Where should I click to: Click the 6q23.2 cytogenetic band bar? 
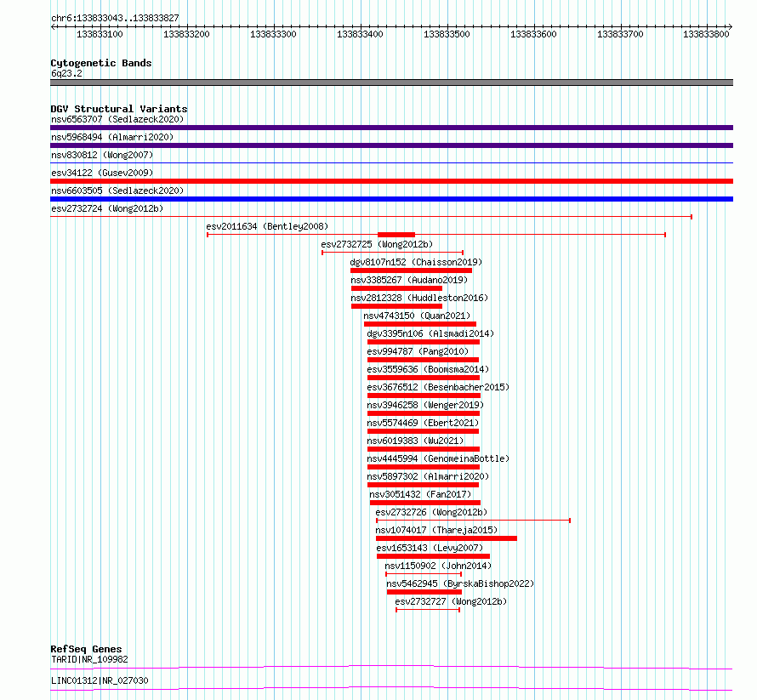click(x=391, y=83)
